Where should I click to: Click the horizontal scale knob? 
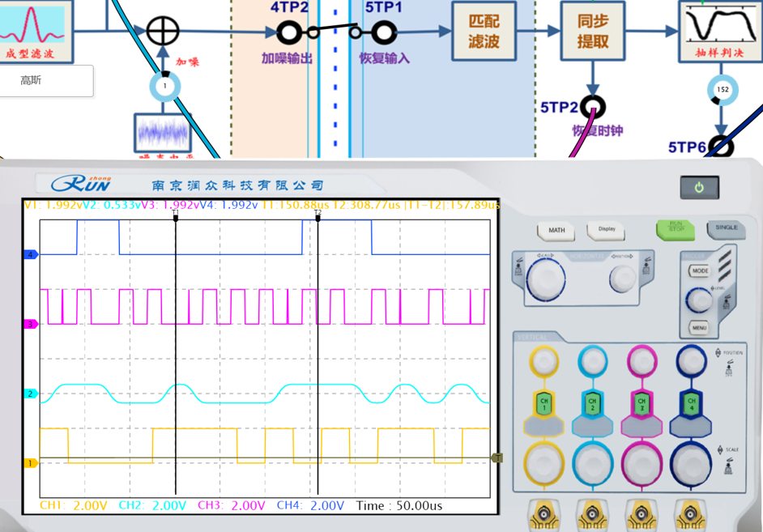tap(546, 280)
